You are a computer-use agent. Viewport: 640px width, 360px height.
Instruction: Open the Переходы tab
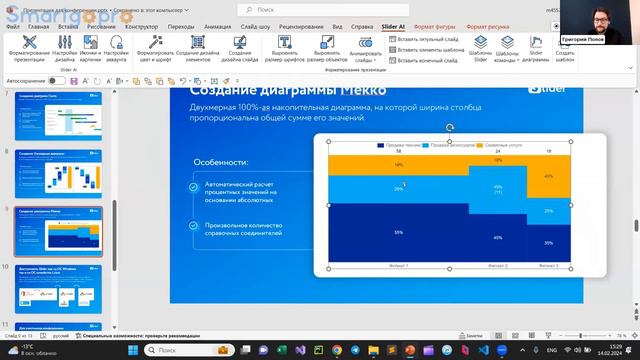coord(181,27)
